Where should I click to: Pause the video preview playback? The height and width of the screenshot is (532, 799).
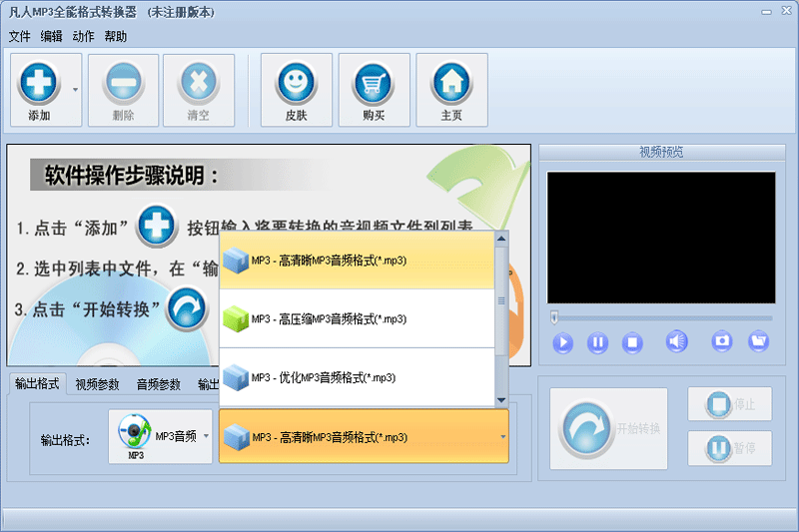[x=597, y=342]
